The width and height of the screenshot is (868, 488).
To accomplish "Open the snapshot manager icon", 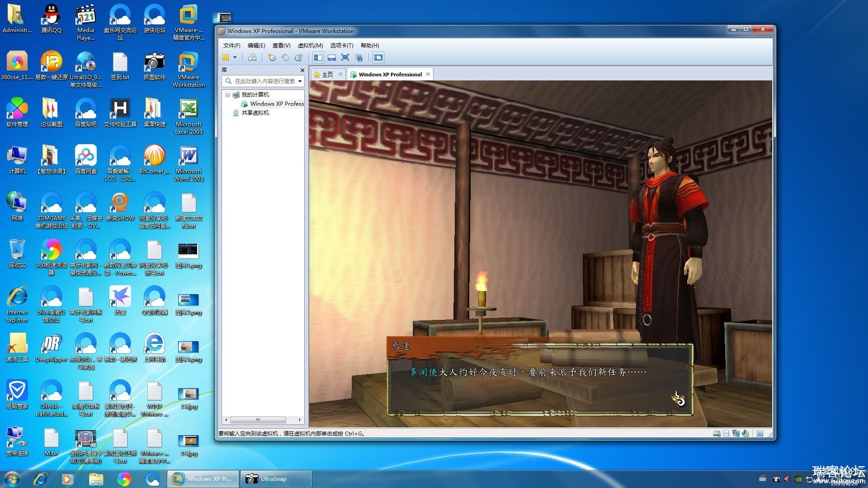I will (x=298, y=57).
